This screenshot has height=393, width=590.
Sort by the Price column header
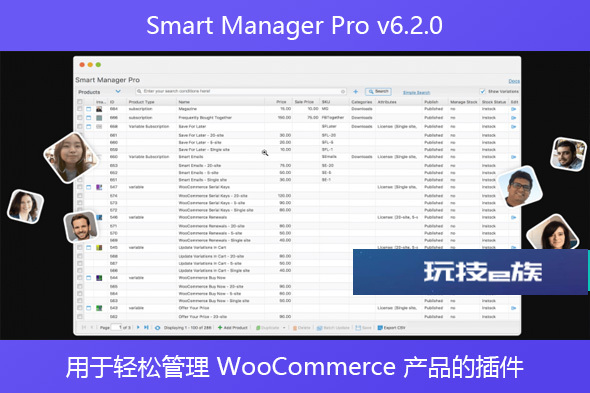tap(281, 102)
